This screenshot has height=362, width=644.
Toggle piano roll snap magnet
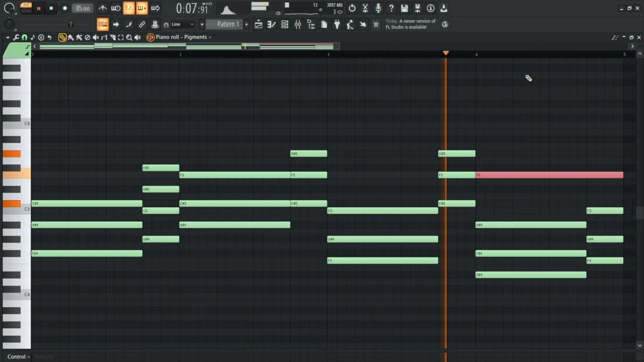point(24,37)
